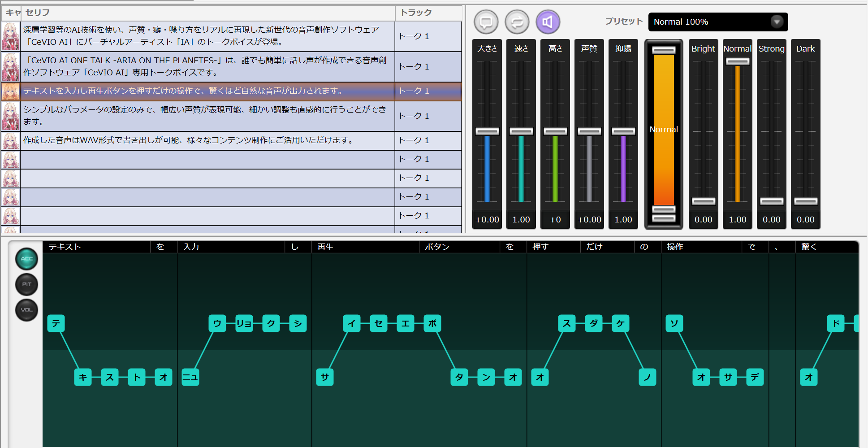The image size is (868, 448).
Task: Click the ソ accent node
Action: [674, 323]
